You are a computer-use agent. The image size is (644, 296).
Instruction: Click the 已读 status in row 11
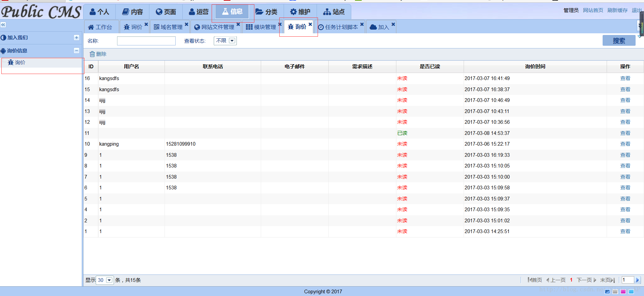402,133
